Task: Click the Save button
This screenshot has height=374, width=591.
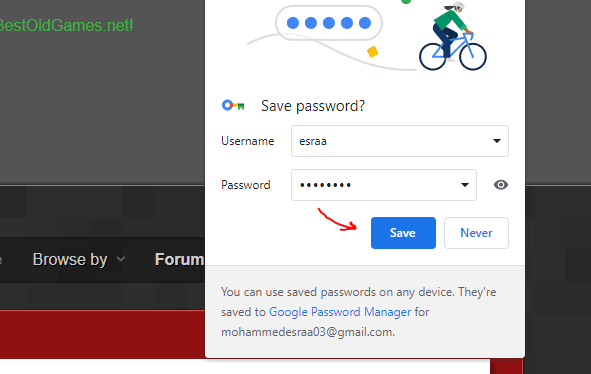Action: point(403,233)
